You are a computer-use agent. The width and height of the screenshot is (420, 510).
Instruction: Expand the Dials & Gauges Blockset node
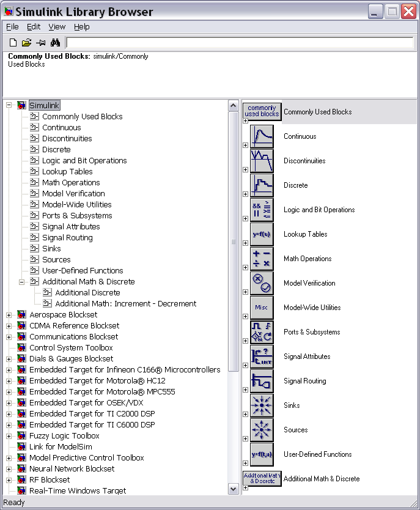tap(9, 359)
